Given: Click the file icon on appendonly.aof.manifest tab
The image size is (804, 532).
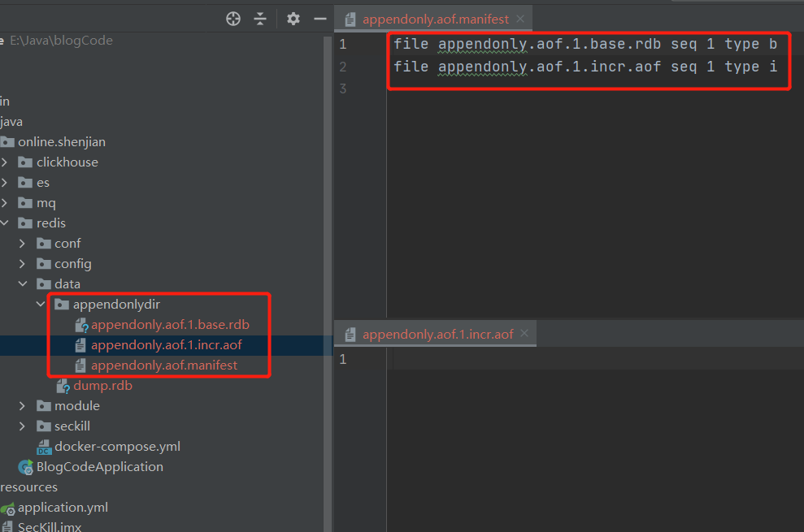Looking at the screenshot, I should point(350,19).
